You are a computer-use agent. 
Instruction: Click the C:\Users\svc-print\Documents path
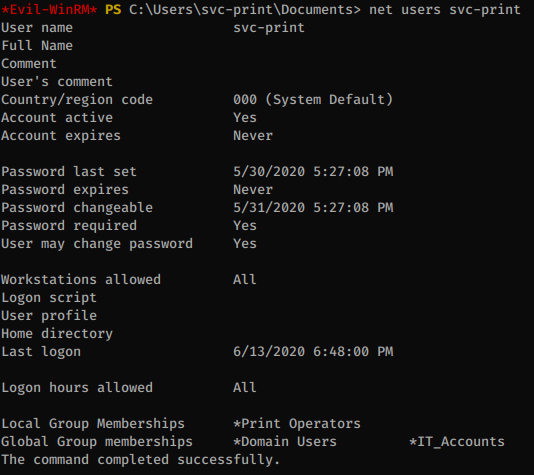245,10
